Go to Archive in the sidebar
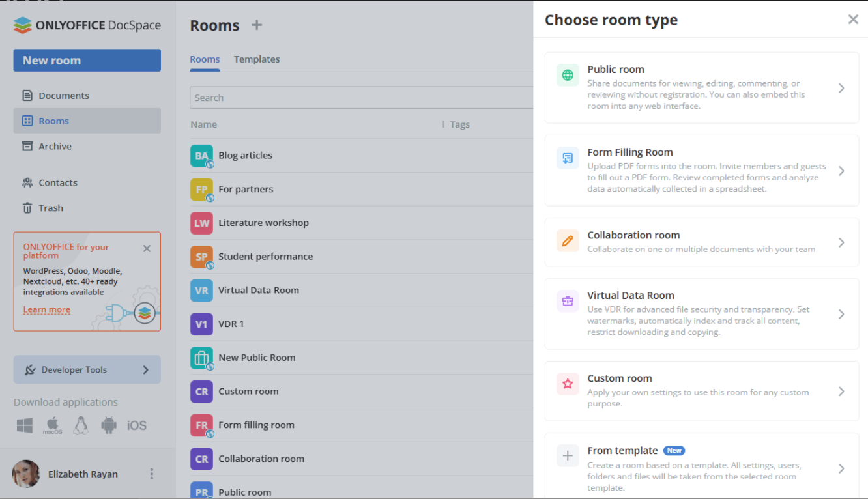 coord(55,147)
